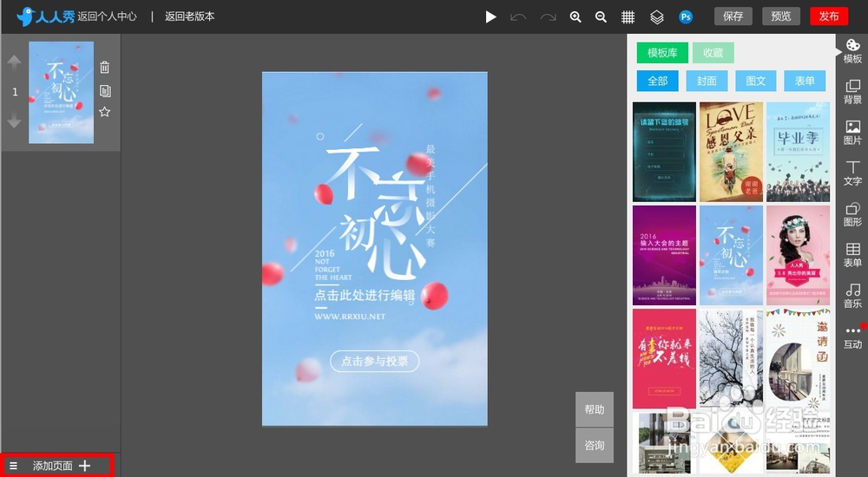Open the 背景 background sidebar panel
The height and width of the screenshot is (477, 868).
(852, 92)
